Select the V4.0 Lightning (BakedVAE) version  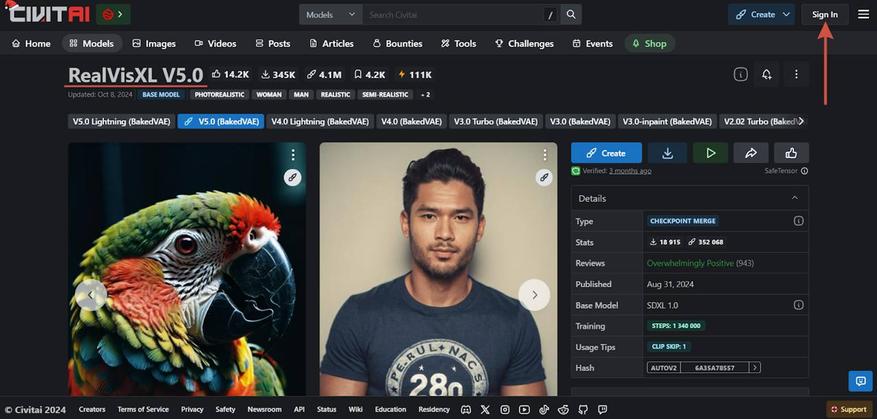319,121
